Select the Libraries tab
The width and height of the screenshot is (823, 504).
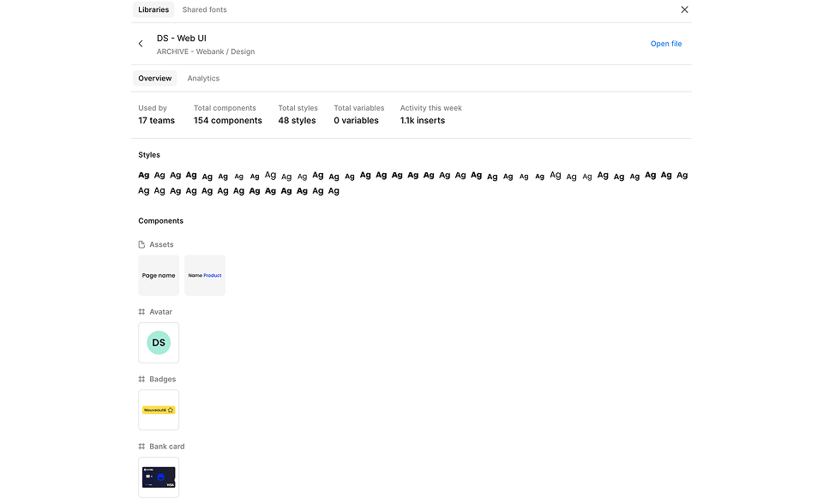click(x=153, y=10)
